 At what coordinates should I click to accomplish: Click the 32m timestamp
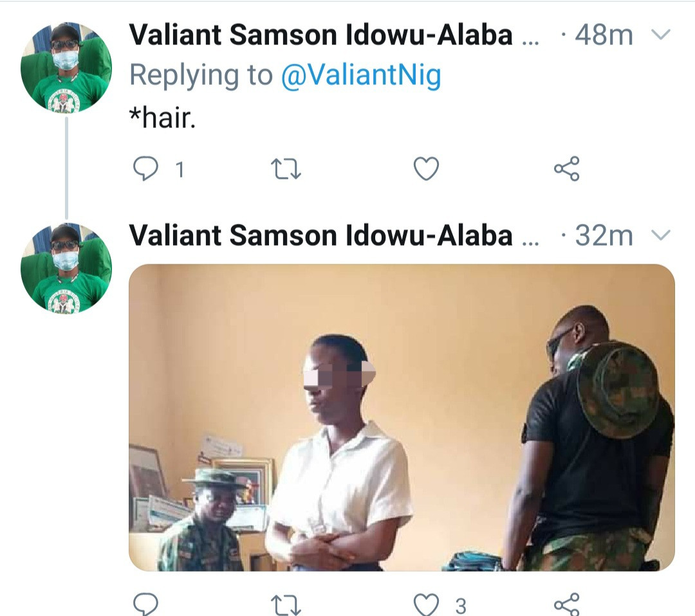click(604, 236)
